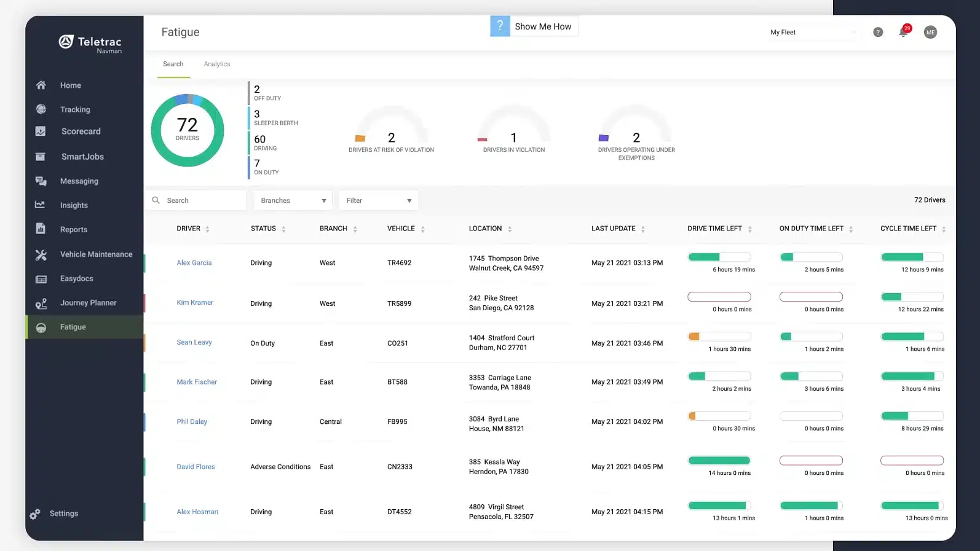Expand the My Fleet selector
The width and height of the screenshot is (980, 551).
[x=813, y=33]
